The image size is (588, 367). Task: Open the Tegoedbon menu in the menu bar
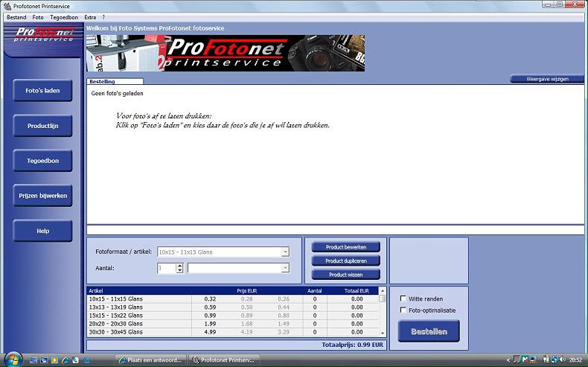point(64,16)
